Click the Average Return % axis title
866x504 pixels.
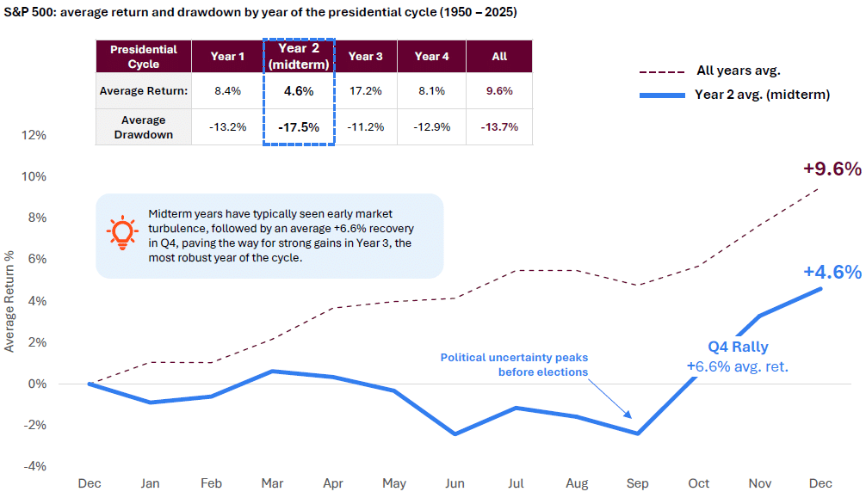[10, 301]
